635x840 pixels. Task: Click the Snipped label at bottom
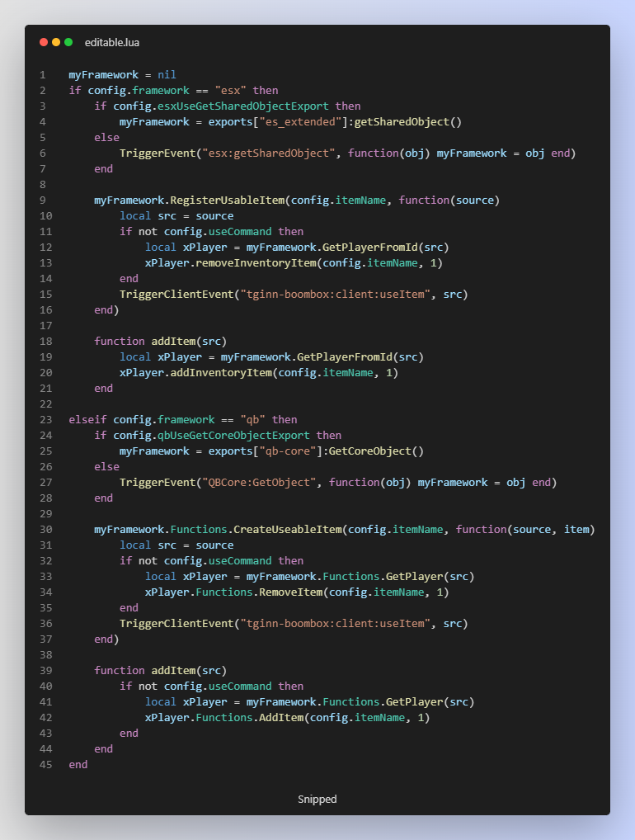tap(317, 799)
